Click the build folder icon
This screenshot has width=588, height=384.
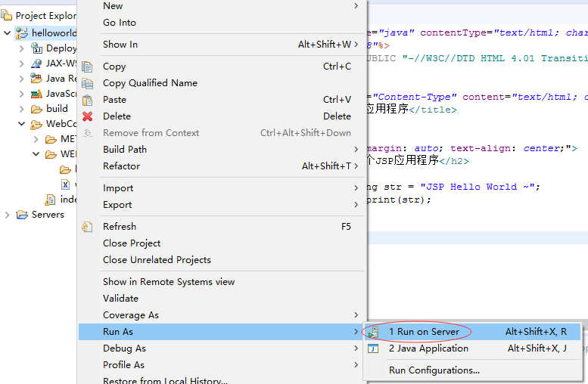click(36, 109)
